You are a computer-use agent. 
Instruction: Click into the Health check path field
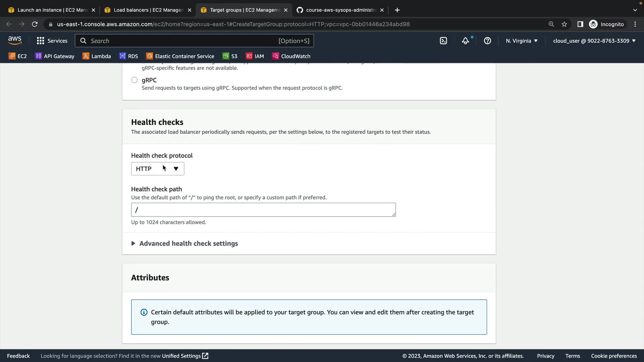coord(263,210)
